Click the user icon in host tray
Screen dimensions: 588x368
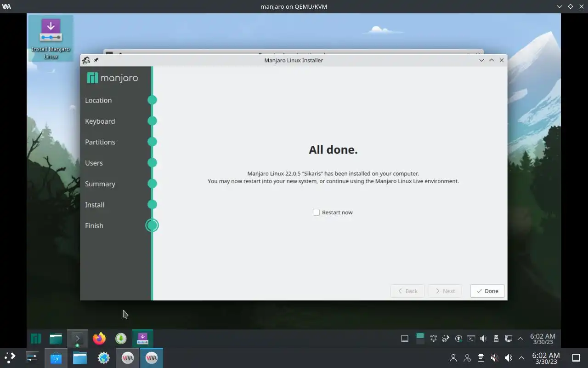pos(453,358)
